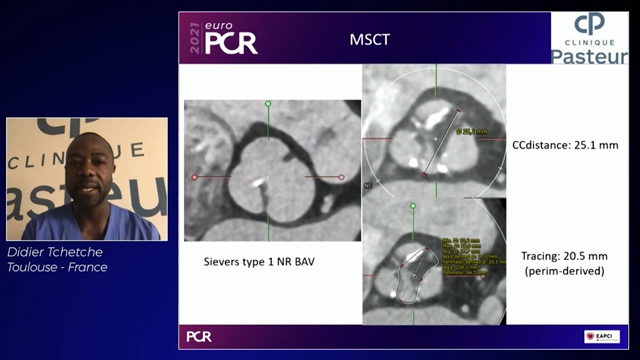The image size is (640, 360).
Task: Click the Tracing: 20.5 mm label
Action: click(x=564, y=256)
